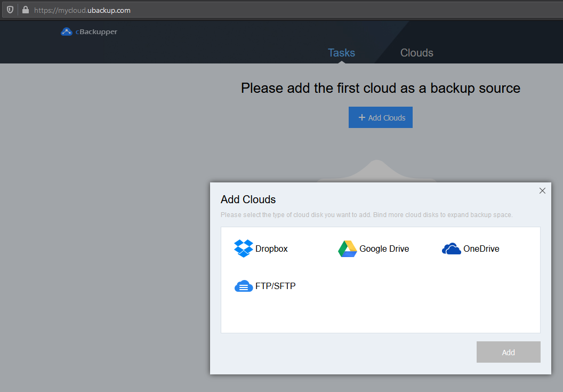The height and width of the screenshot is (392, 563).
Task: Switch to the Tasks tab
Action: coord(341,53)
